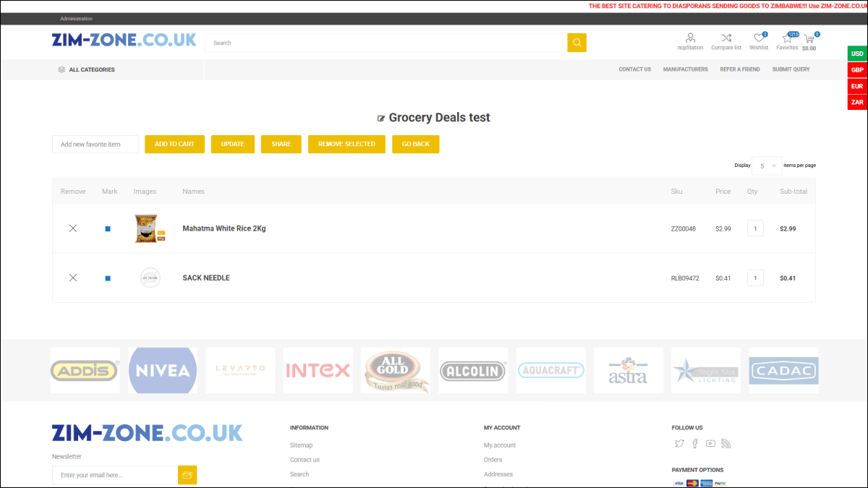
Task: Click the Share button
Action: point(281,144)
